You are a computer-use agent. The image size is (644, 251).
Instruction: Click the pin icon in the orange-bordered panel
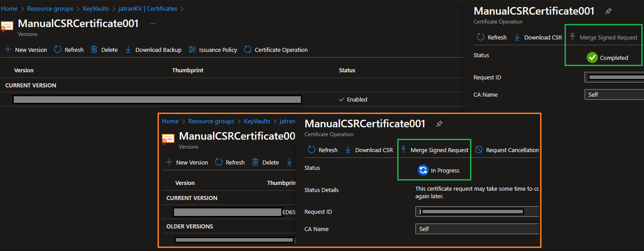[x=439, y=124]
